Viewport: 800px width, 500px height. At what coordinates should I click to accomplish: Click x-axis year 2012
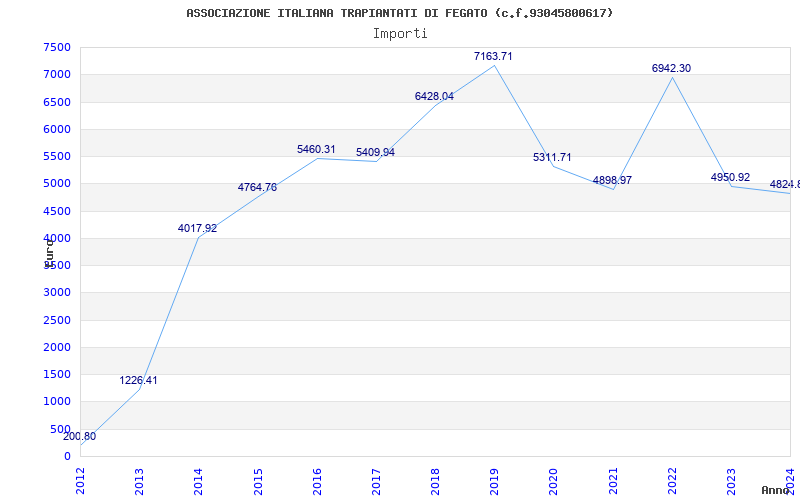(80, 481)
